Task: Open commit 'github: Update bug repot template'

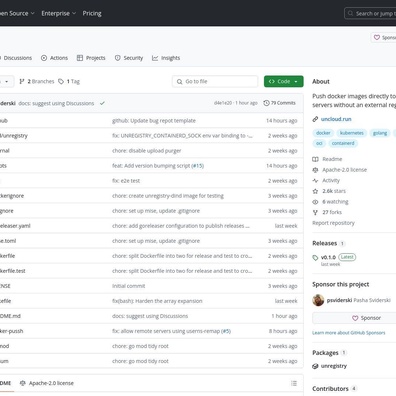Action: [x=154, y=121]
